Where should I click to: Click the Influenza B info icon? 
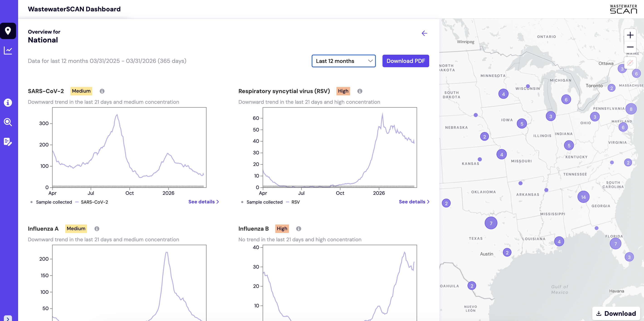click(298, 229)
